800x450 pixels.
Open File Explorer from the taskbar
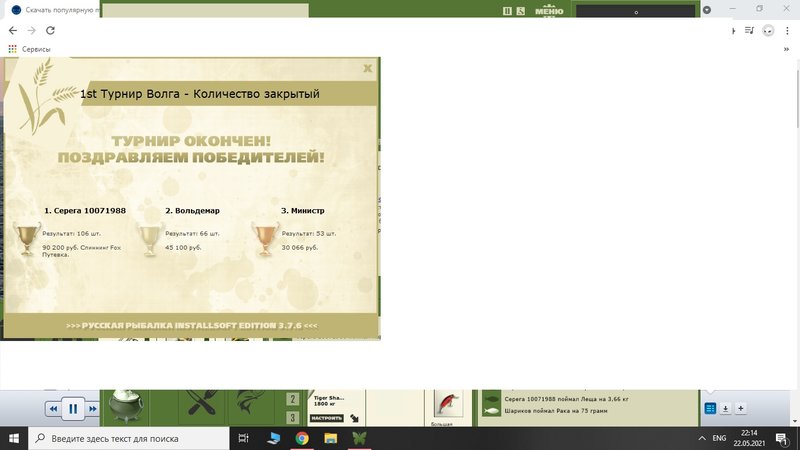point(331,438)
